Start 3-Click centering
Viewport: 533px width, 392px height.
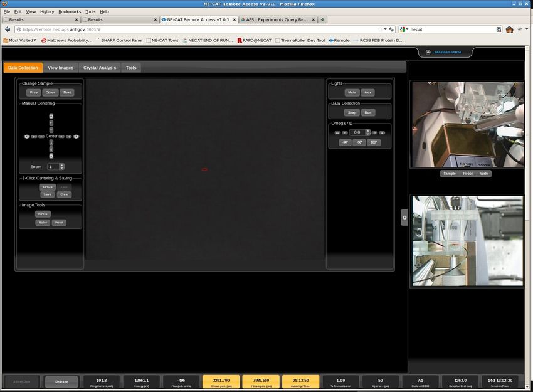[47, 187]
